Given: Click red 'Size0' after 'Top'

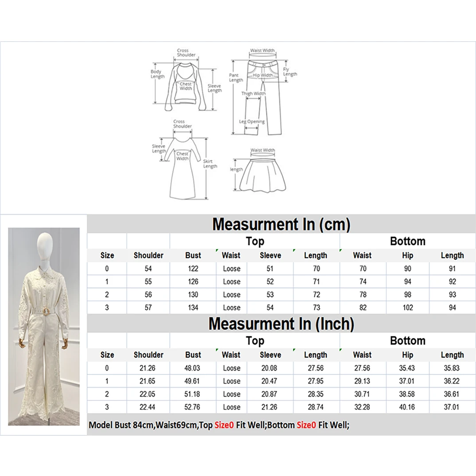Looking at the screenshot, I should tap(224, 425).
